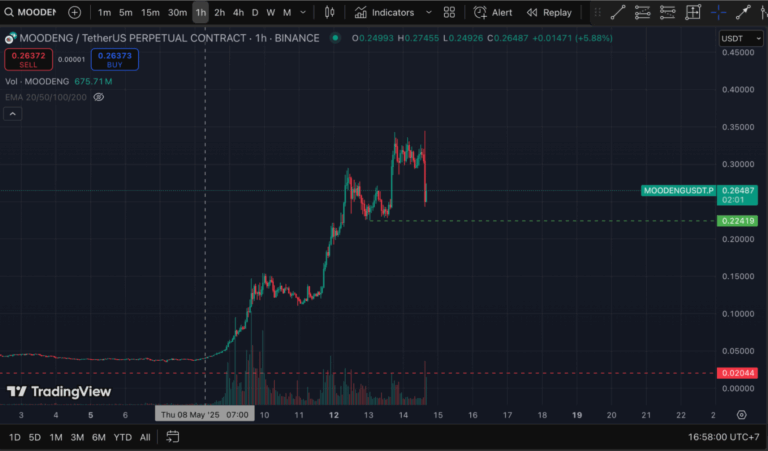Collapse the indicator legend with caret button
768x451 pixels.
point(13,114)
